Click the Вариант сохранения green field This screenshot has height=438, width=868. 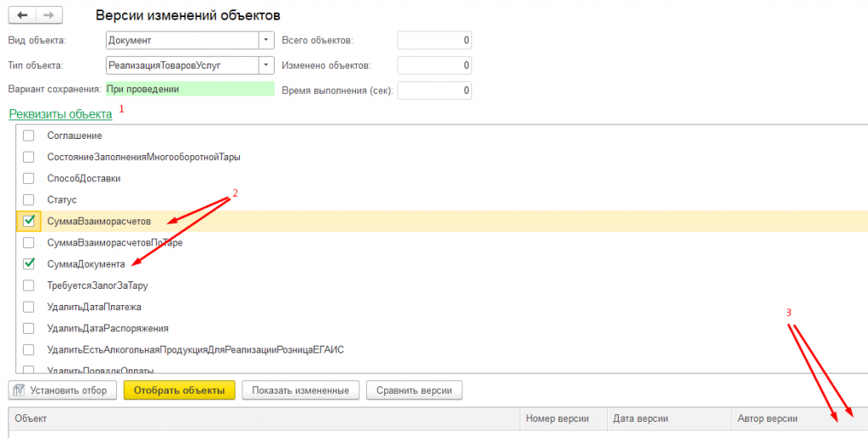point(190,89)
